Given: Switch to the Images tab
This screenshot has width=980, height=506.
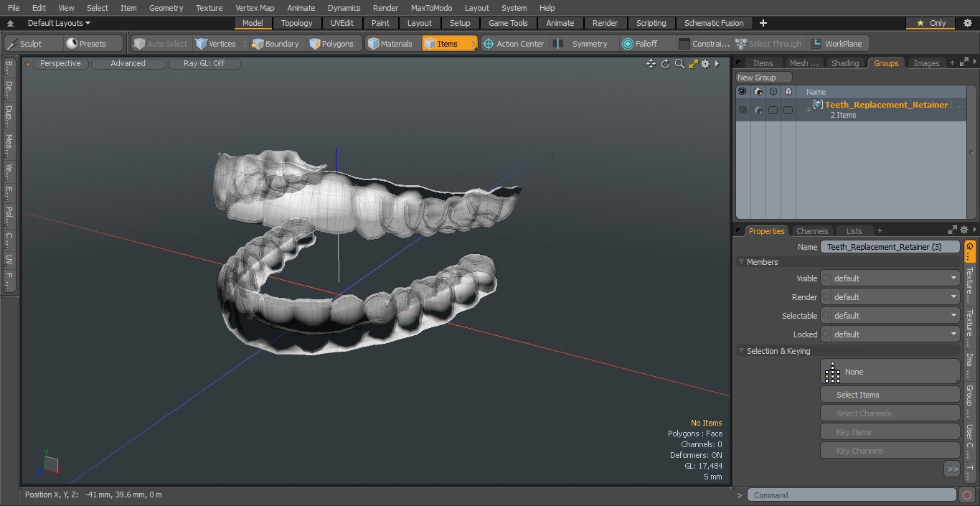Looking at the screenshot, I should tap(926, 63).
